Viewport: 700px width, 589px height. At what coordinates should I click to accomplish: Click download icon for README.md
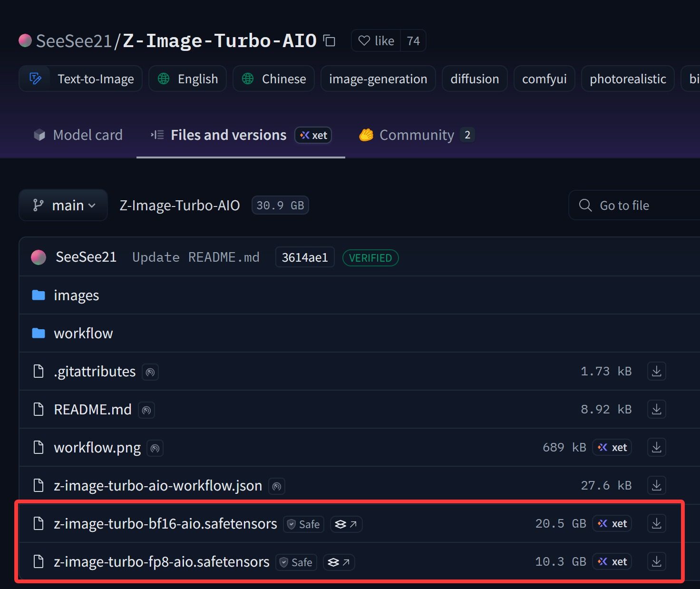(656, 409)
